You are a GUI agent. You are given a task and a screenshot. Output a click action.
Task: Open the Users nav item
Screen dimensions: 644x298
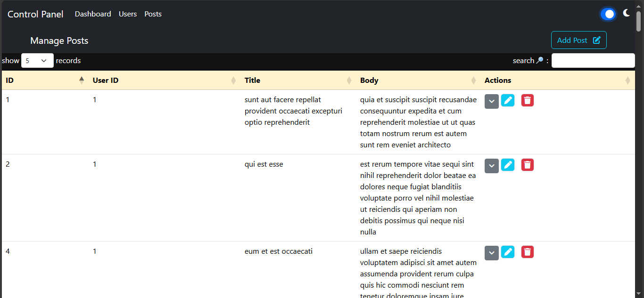click(128, 14)
